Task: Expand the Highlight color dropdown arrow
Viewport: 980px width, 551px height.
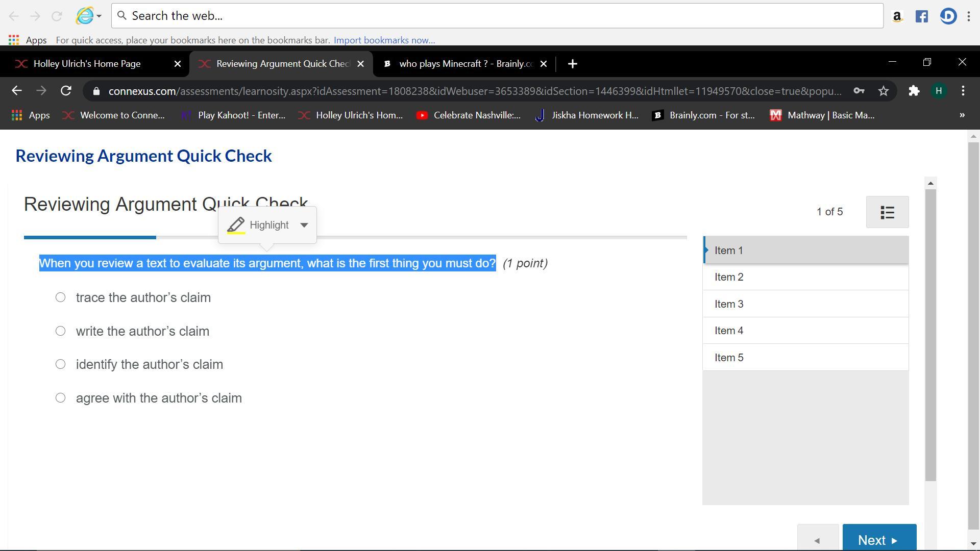Action: pos(304,225)
